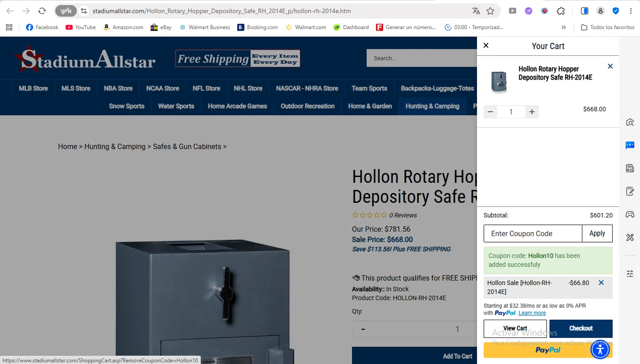640x364 pixels.
Task: Go back with the browser back arrow
Action: point(10,11)
